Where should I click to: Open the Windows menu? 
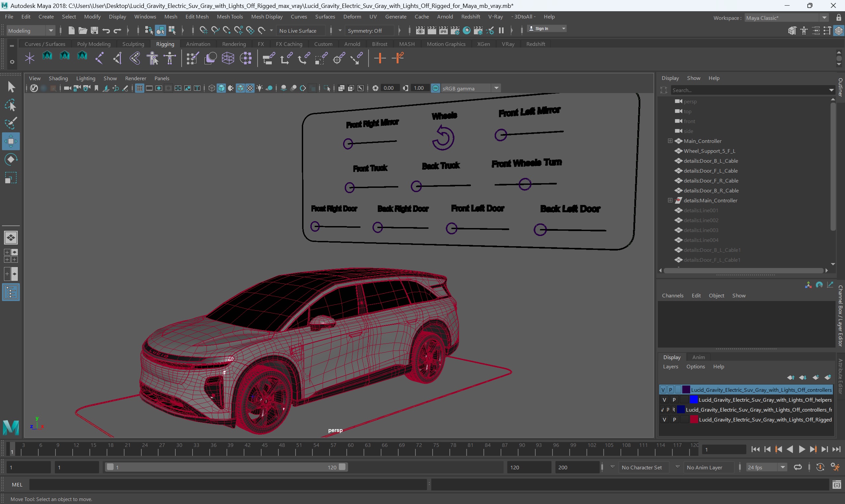point(145,17)
